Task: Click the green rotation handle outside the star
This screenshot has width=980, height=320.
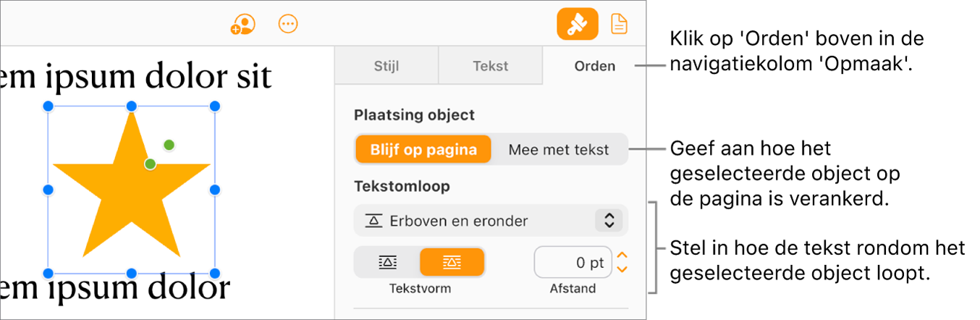Action: [x=169, y=145]
